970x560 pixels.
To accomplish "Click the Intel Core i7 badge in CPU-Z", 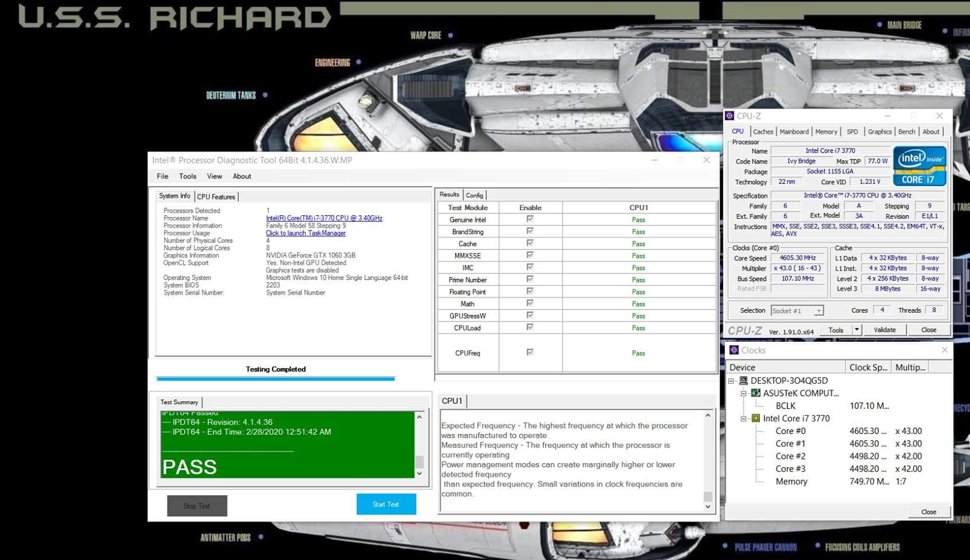I will 919,166.
